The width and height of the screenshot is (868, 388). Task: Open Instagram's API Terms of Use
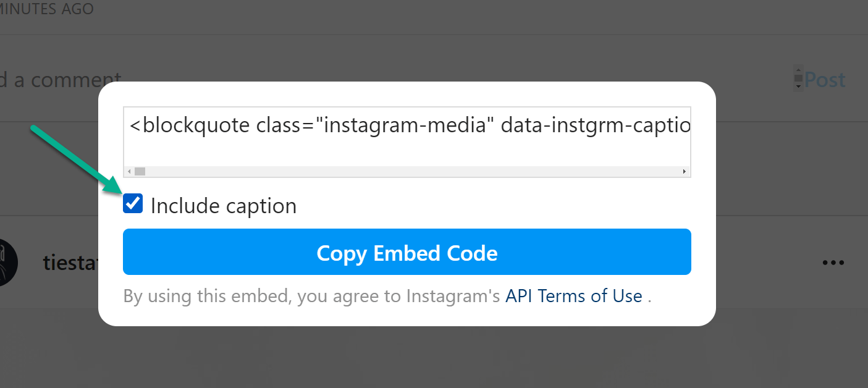[573, 295]
